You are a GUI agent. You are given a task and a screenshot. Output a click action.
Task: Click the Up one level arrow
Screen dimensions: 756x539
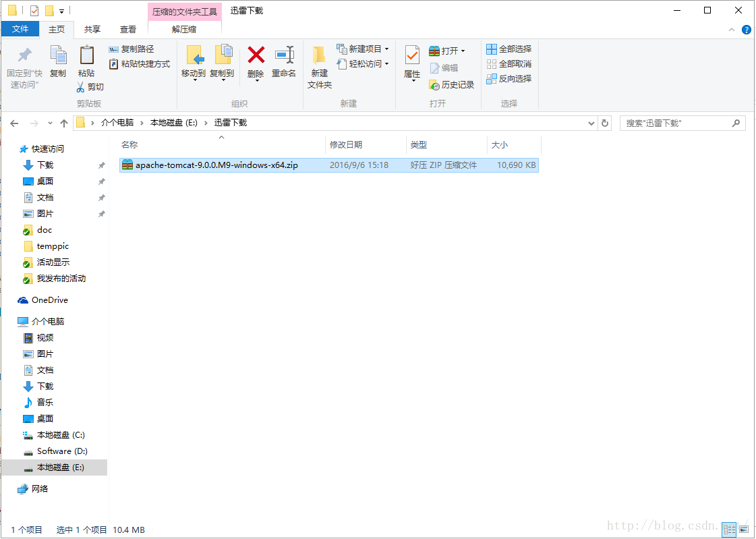pos(63,123)
